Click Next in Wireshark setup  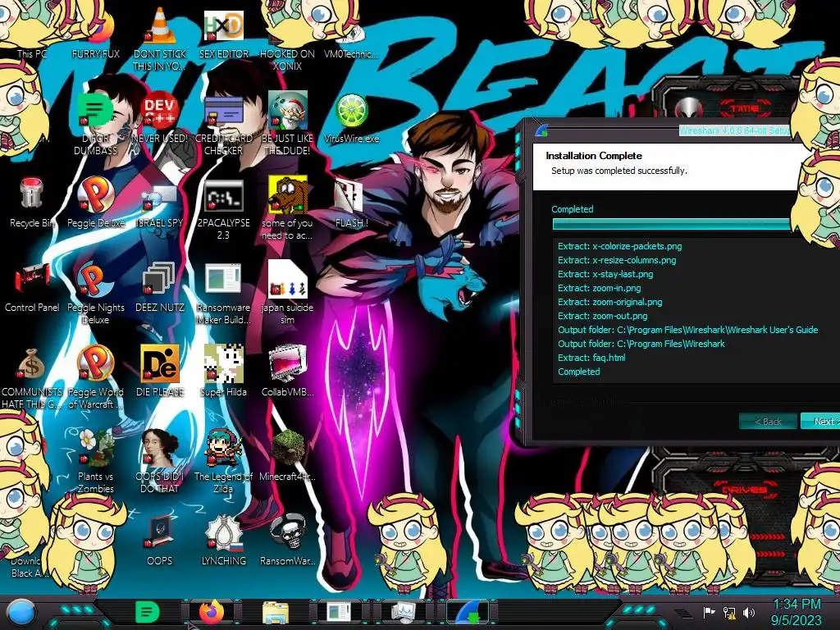coord(820,422)
